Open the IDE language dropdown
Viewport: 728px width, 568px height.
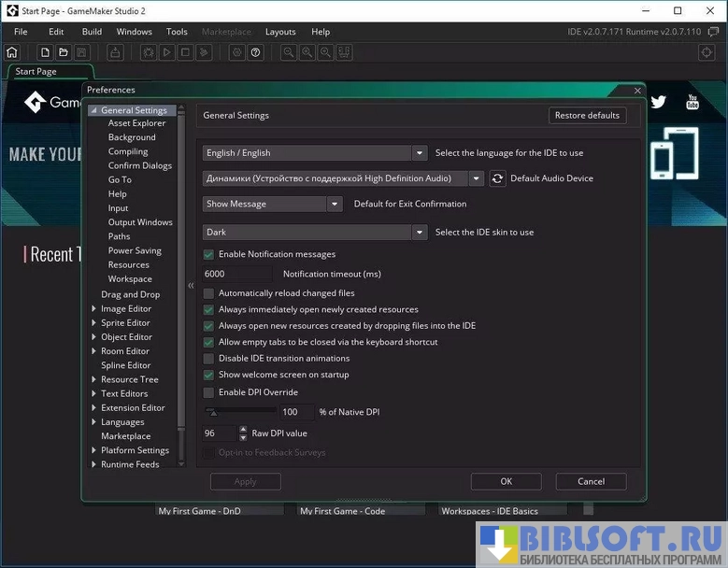click(x=315, y=153)
